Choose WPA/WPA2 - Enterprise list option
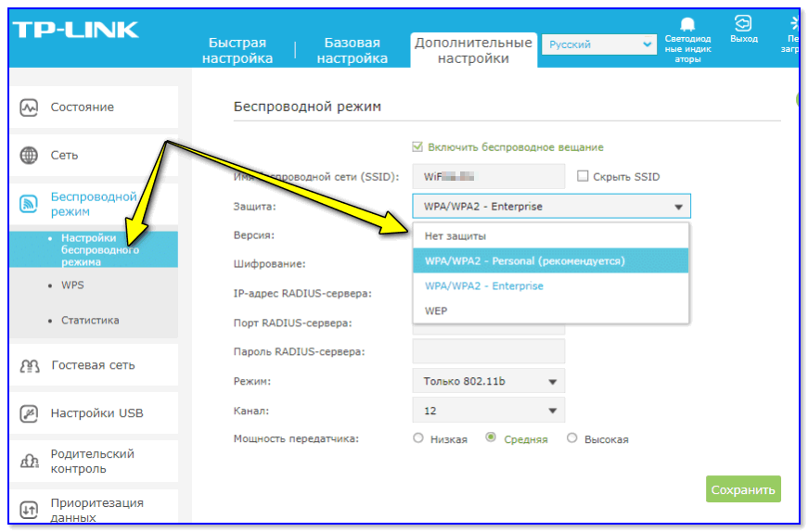808x532 pixels. point(551,285)
